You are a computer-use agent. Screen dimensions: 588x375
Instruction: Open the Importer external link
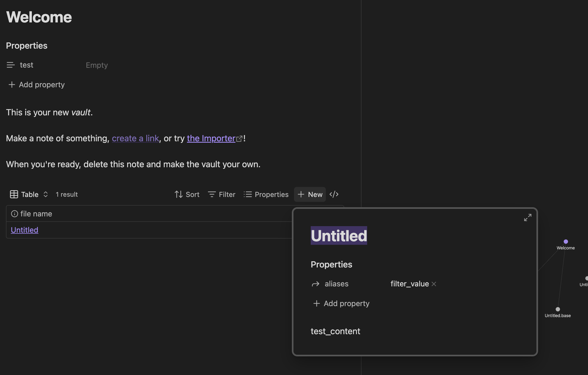pos(211,138)
